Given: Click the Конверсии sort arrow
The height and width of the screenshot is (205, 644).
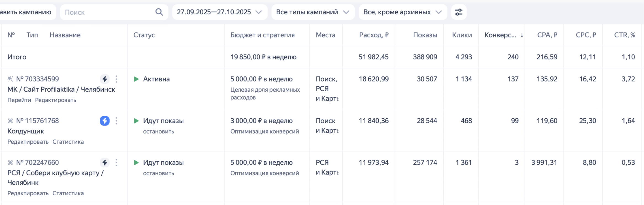Looking at the screenshot, I should (x=522, y=35).
